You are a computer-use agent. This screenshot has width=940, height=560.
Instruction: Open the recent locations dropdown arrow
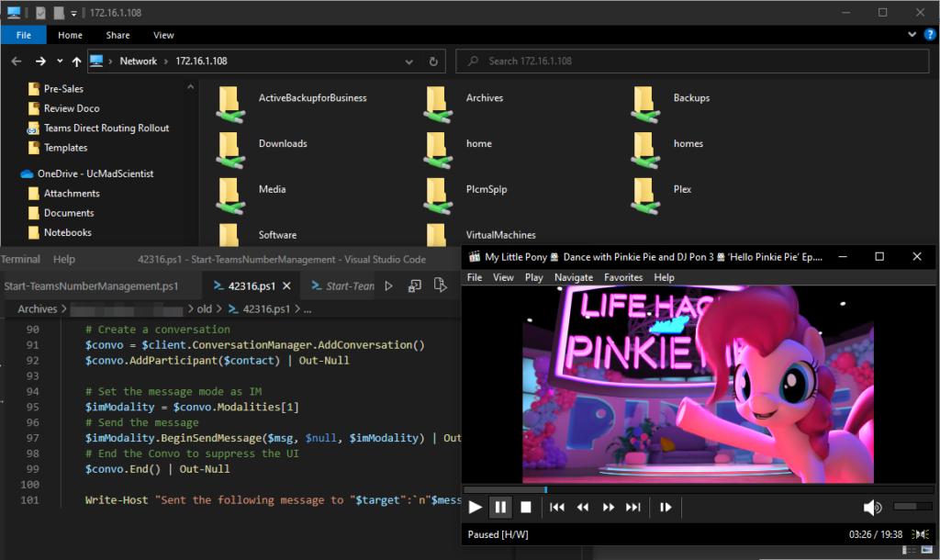(x=60, y=62)
